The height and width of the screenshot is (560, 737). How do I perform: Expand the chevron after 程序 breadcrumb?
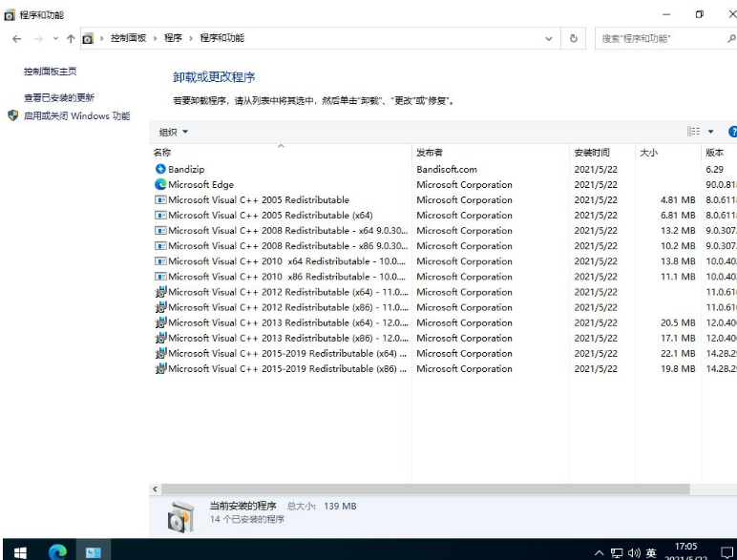(x=191, y=38)
